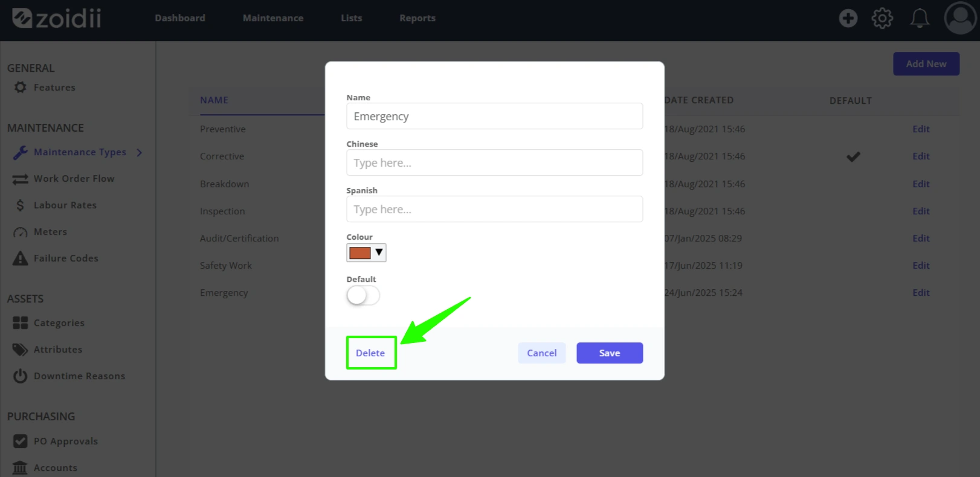Select the Safety Work row name
The image size is (980, 477).
coord(226,266)
